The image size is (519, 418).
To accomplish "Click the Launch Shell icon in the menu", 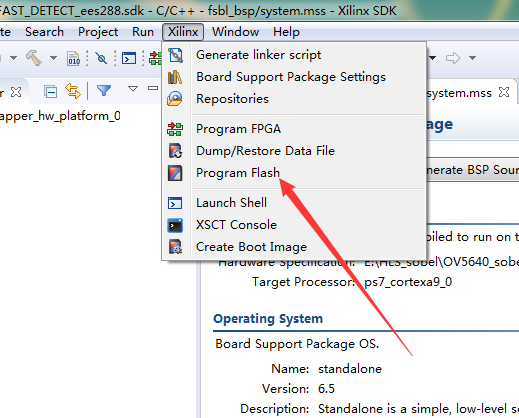I will [x=175, y=203].
